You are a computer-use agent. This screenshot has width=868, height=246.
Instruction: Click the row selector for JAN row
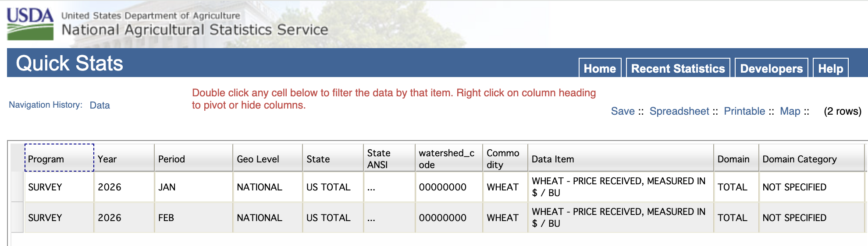18,187
